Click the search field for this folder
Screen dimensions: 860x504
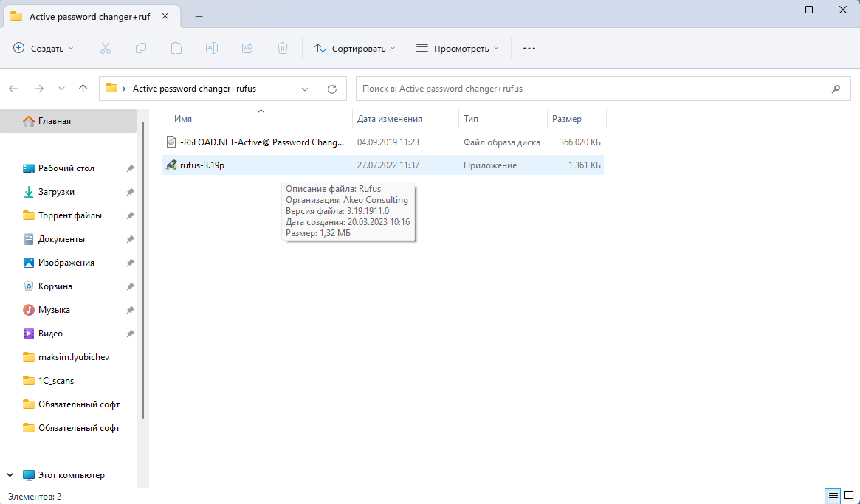[591, 89]
